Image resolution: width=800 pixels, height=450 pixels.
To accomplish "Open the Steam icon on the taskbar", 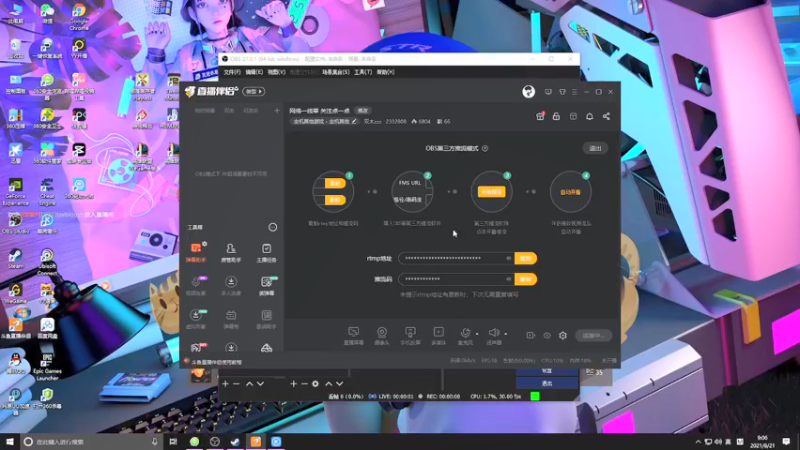I will 235,442.
